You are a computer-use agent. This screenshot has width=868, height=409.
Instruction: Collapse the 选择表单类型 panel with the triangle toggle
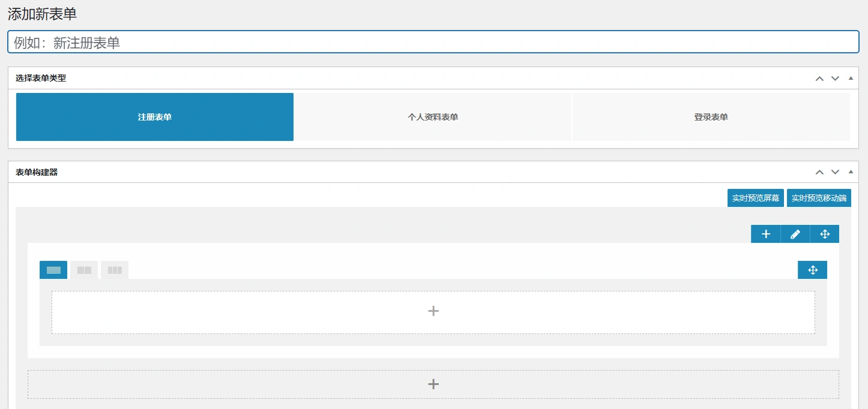(x=850, y=78)
